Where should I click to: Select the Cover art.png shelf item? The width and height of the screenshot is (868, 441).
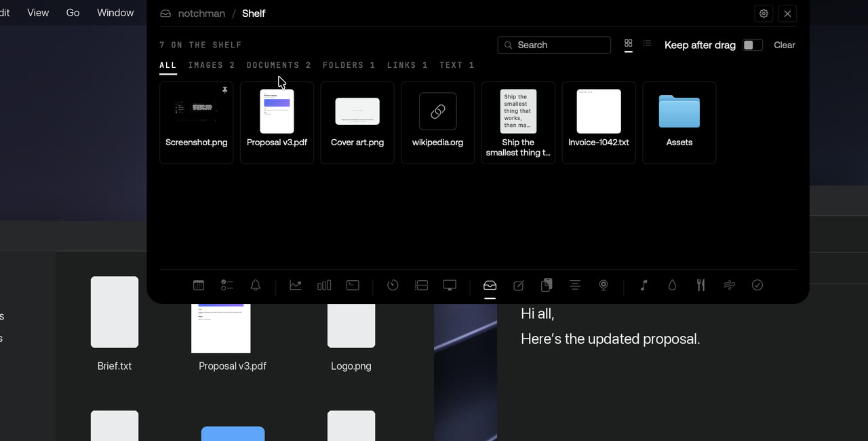tap(357, 123)
